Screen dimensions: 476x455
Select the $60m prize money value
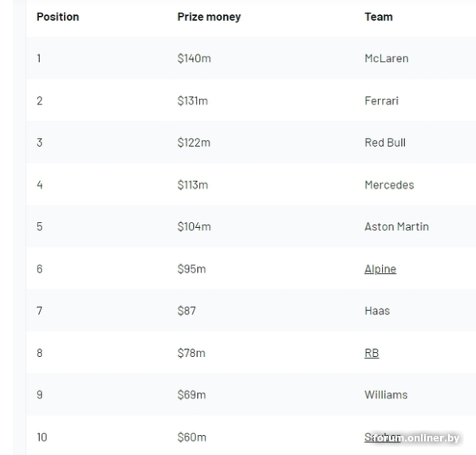[x=191, y=437]
